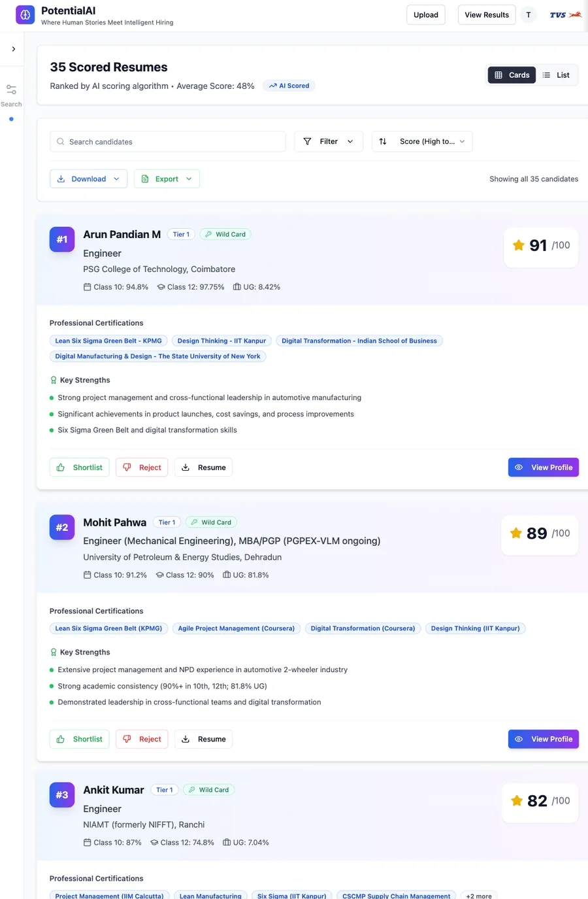Screen dimensions: 588x899
Task: Open candidate name Arun Pandian M
Action: click(x=122, y=234)
